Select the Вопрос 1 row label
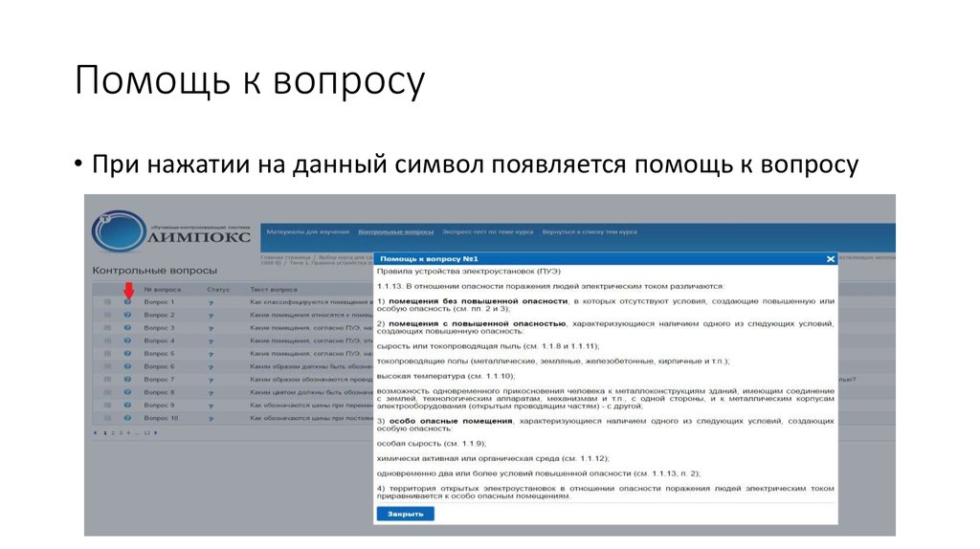Screen dimensions: 980x549 [x=160, y=301]
